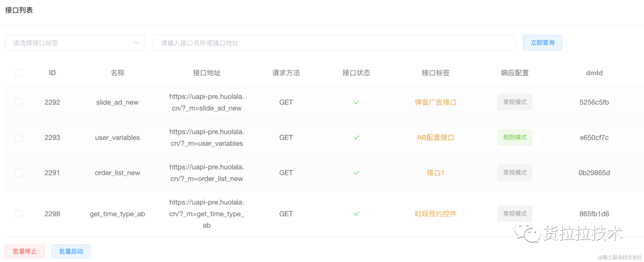This screenshot has height=262, width=644.
Task: Click the red 批量停止 button
Action: click(24, 251)
